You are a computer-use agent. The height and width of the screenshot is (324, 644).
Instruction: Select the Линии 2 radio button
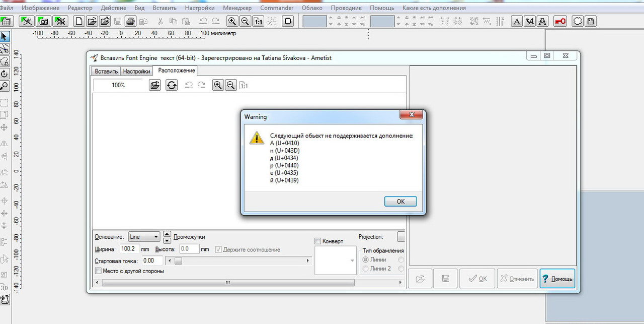tap(366, 269)
